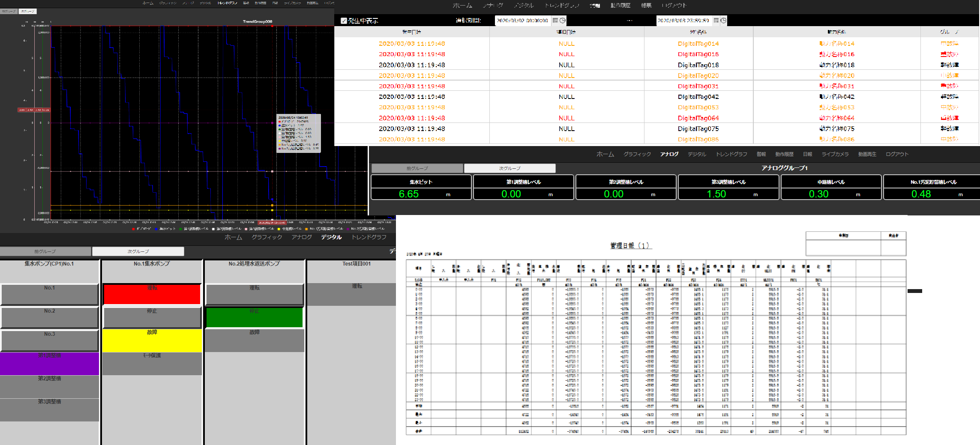980x445 pixels.
Task: Select ログアウト in the alarm panel menu
Action: coord(674,6)
